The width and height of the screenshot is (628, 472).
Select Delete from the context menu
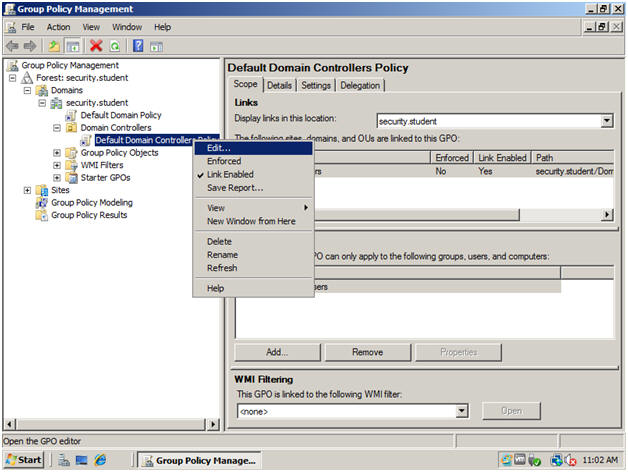pos(253,242)
